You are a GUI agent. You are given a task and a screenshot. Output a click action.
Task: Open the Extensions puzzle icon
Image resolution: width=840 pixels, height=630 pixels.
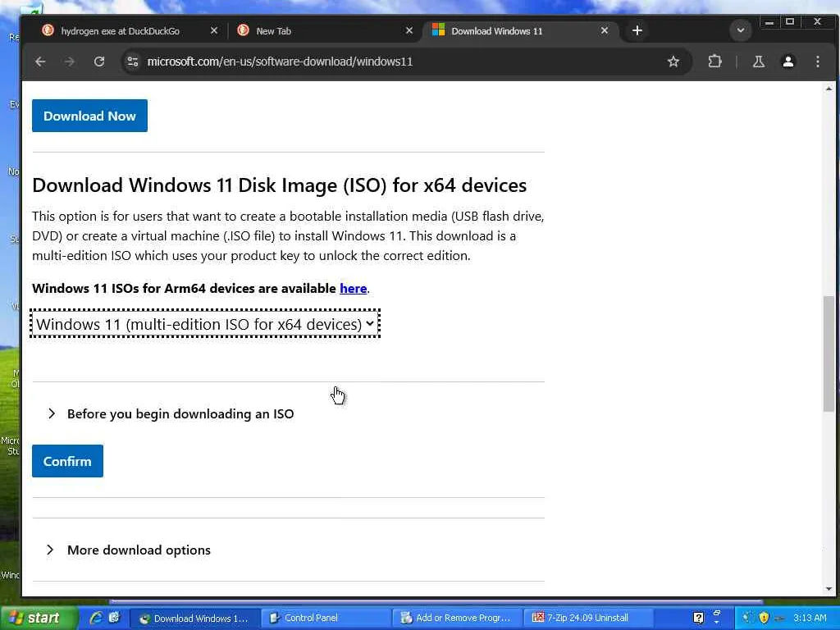click(x=714, y=62)
